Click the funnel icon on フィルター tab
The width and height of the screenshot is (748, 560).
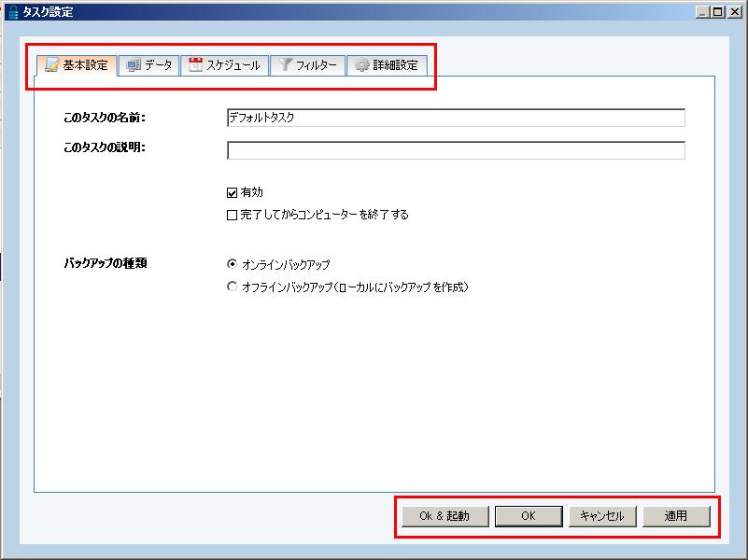[x=285, y=64]
